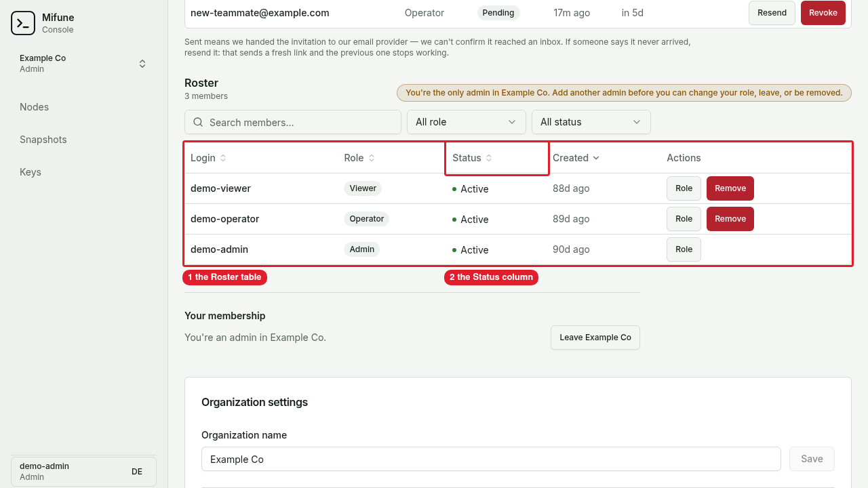This screenshot has width=868, height=488.
Task: Open the demo-admin account menu in sidebar
Action: pos(83,472)
